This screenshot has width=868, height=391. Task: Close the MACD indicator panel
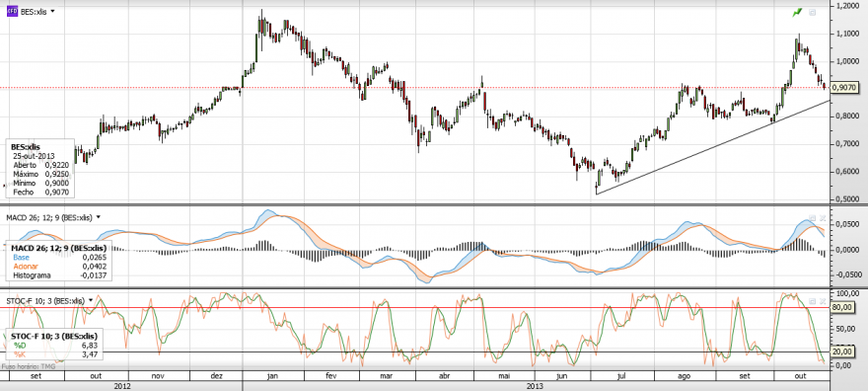point(822,217)
